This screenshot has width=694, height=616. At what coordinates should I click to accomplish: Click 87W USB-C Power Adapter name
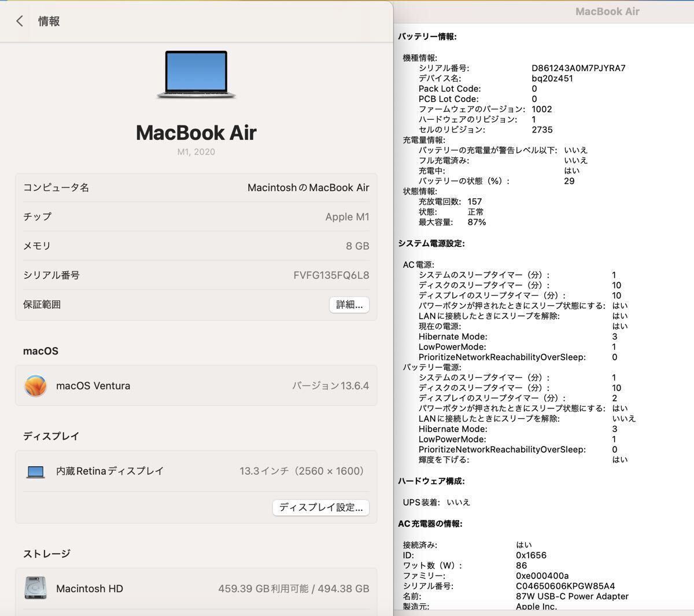[x=573, y=596]
